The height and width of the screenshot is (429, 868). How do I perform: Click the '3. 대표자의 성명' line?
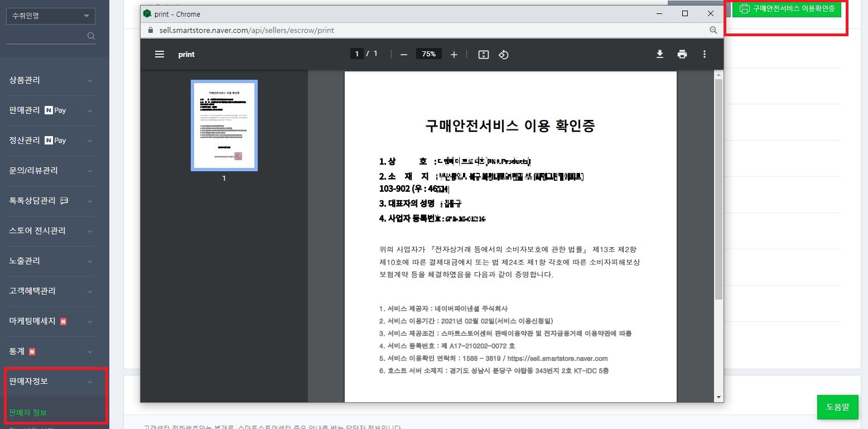click(x=421, y=204)
